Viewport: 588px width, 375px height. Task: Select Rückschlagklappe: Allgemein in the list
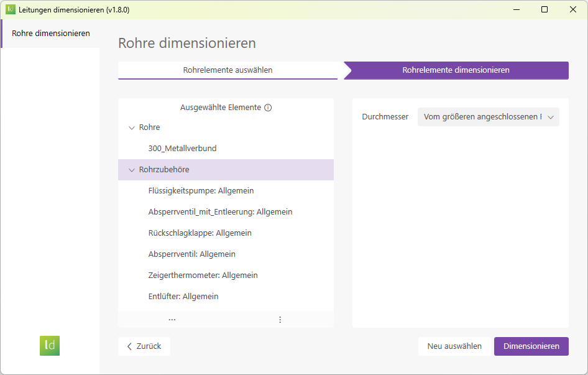[x=199, y=233]
